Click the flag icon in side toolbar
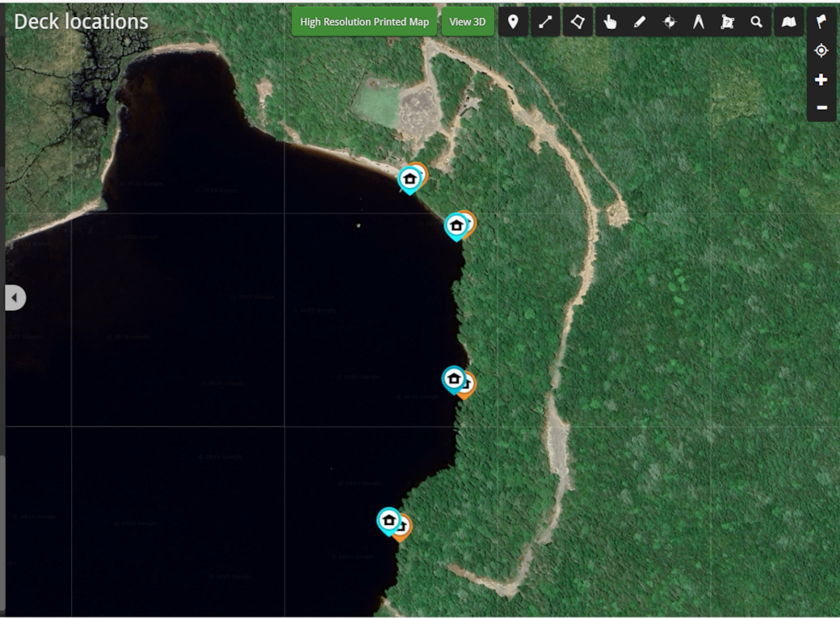Viewport: 840px width, 618px height. point(821,22)
